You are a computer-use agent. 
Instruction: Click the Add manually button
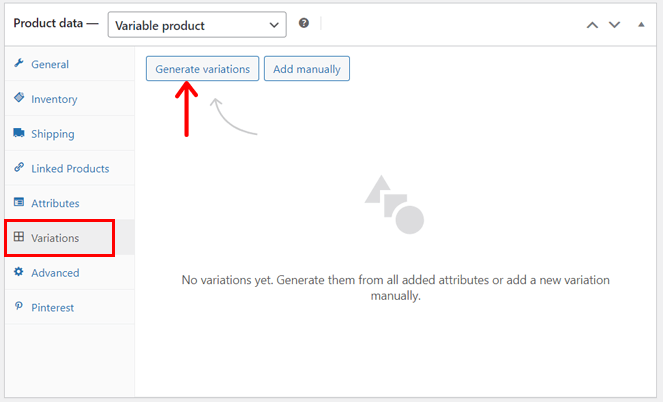(307, 69)
